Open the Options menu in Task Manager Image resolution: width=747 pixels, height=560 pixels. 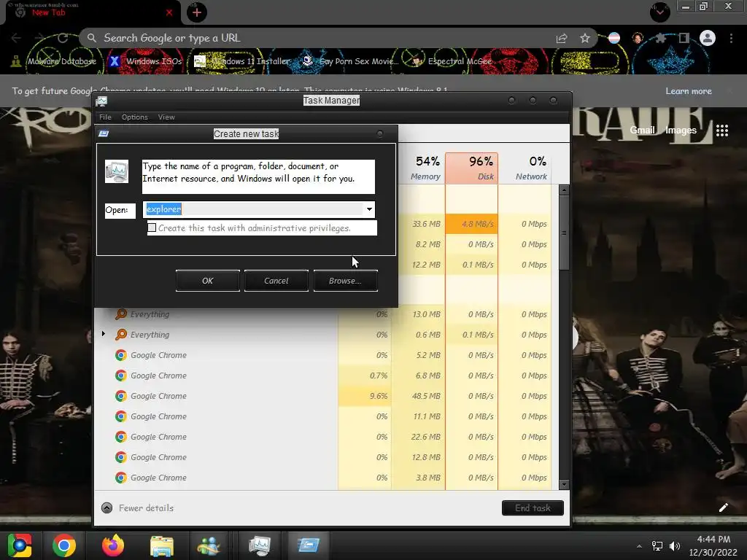tap(135, 117)
